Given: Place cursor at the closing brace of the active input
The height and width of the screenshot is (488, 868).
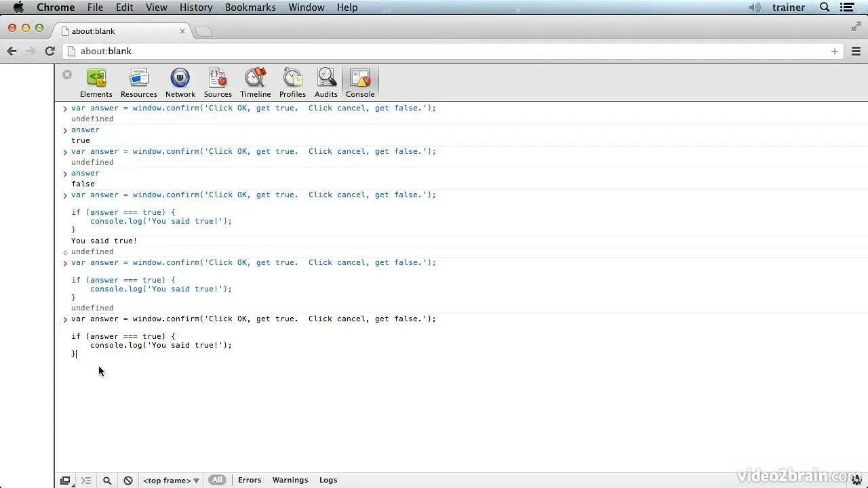Looking at the screenshot, I should pyautogui.click(x=74, y=354).
